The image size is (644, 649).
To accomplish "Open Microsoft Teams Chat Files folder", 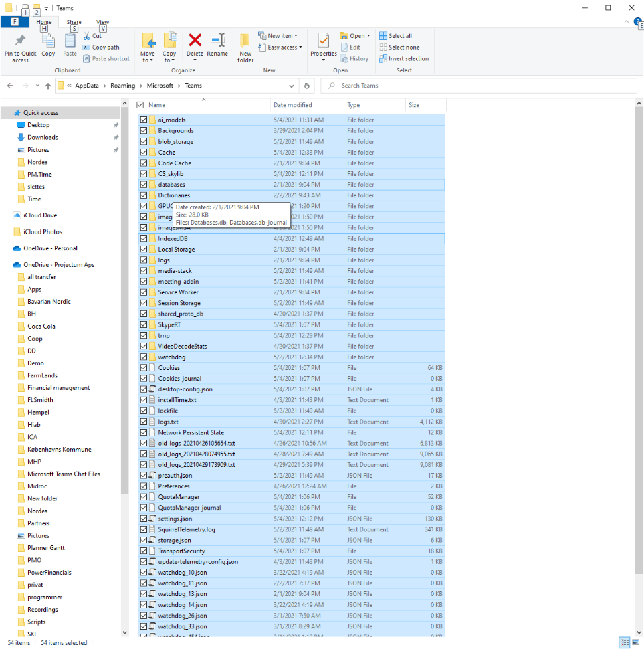I will point(64,474).
